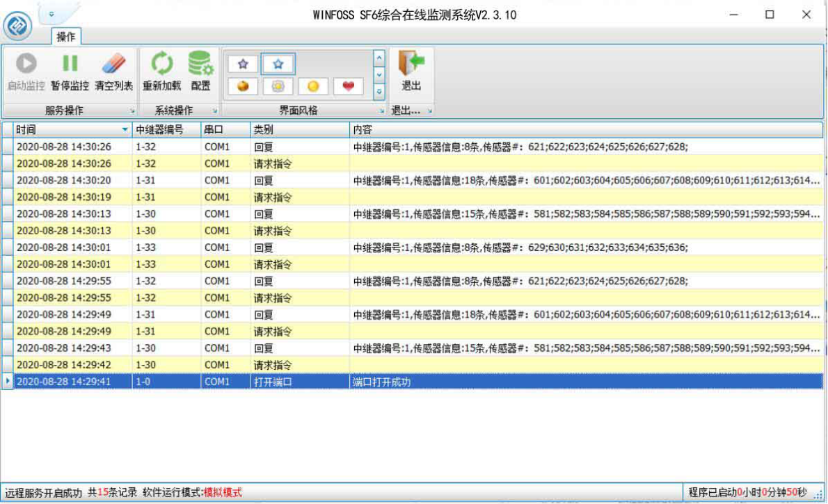Switch to the 操作 ribbon tab

pos(66,36)
